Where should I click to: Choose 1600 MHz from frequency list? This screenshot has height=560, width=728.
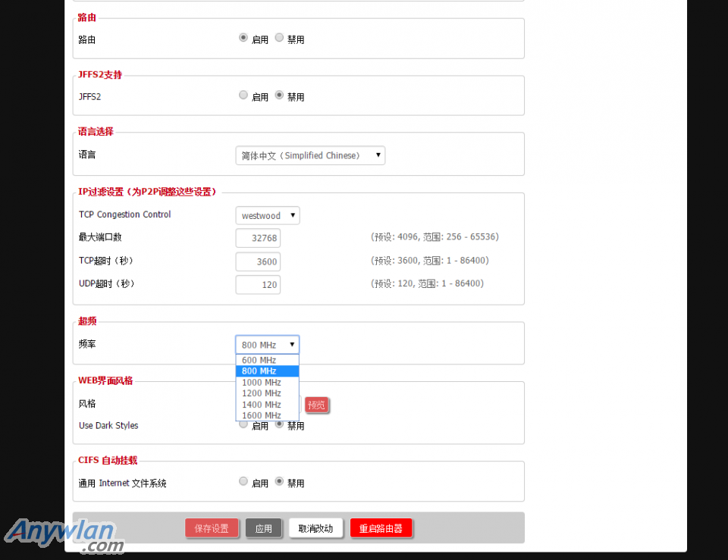tap(268, 415)
